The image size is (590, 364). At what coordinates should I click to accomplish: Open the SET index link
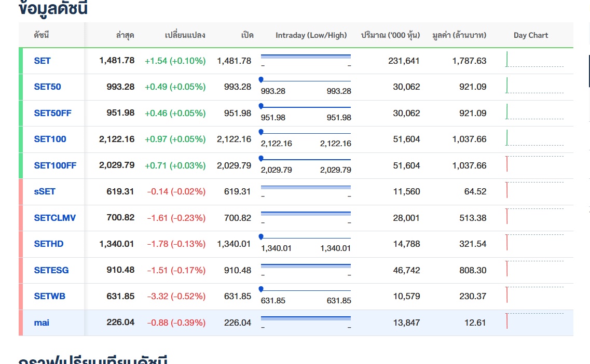43,61
